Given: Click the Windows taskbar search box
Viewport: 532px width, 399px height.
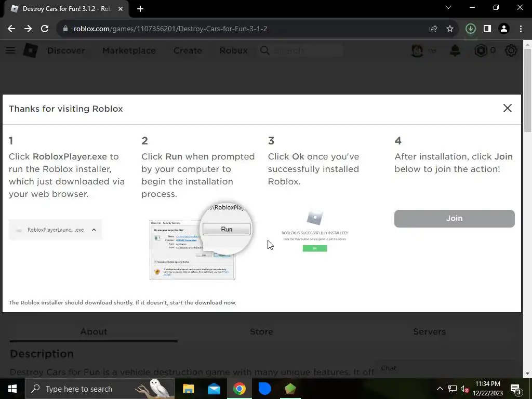Looking at the screenshot, I should point(100,389).
